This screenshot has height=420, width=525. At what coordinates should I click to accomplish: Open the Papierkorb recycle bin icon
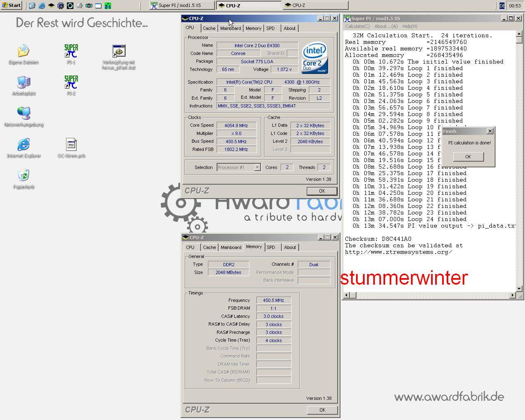[24, 176]
